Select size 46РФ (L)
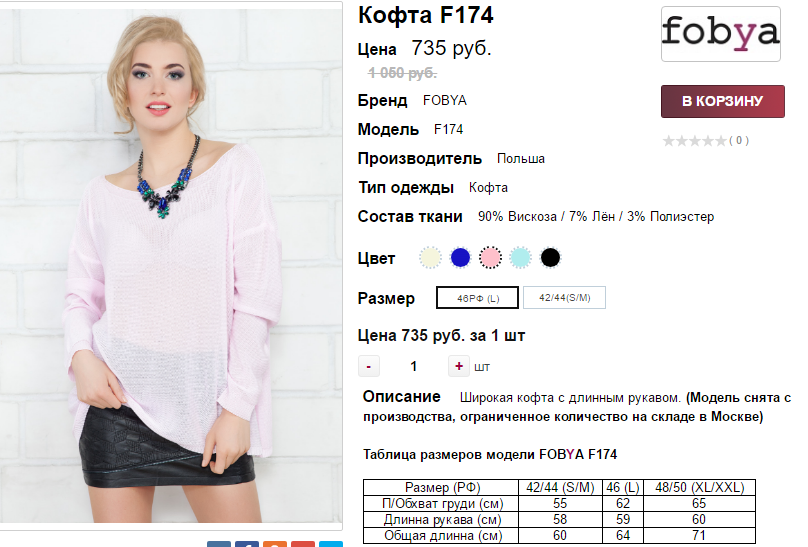Screen dimensions: 808x547 coord(477,298)
